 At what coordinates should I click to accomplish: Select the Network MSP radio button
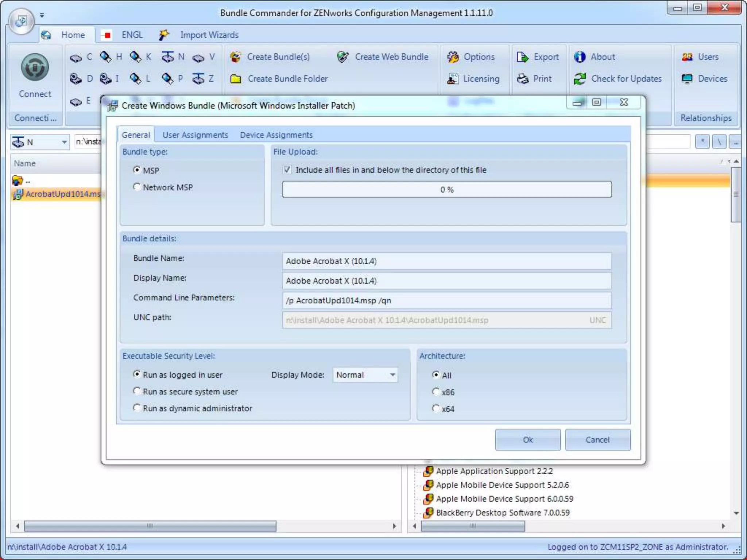(x=137, y=187)
